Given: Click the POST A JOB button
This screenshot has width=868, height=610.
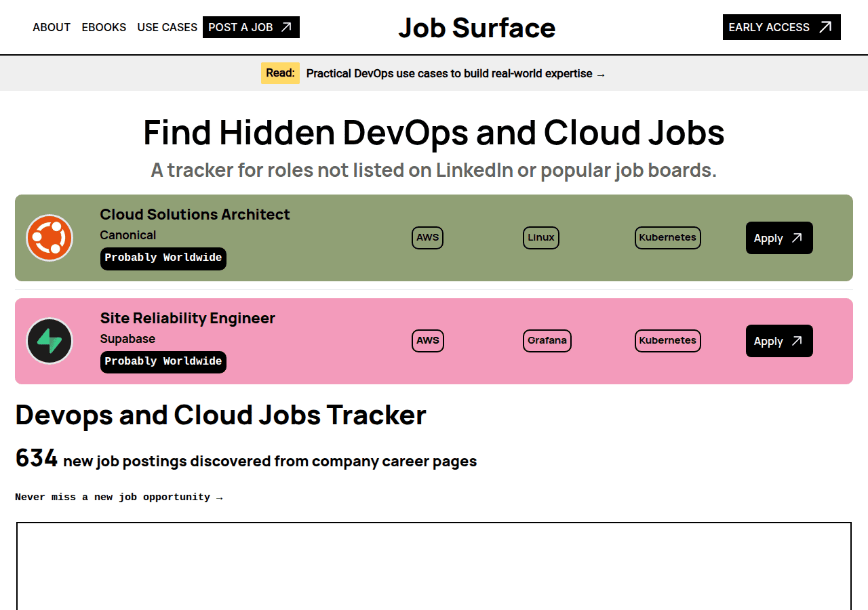Looking at the screenshot, I should (x=251, y=27).
